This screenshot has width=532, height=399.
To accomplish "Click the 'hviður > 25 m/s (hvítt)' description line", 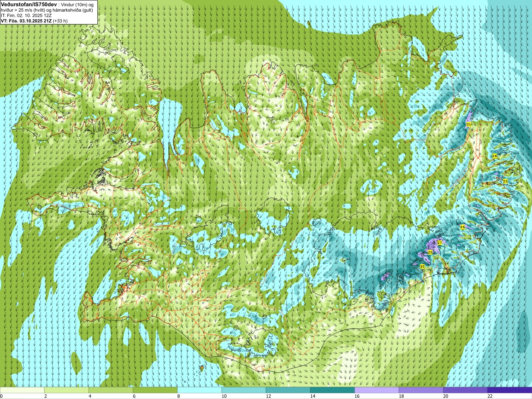I will pos(24,10).
